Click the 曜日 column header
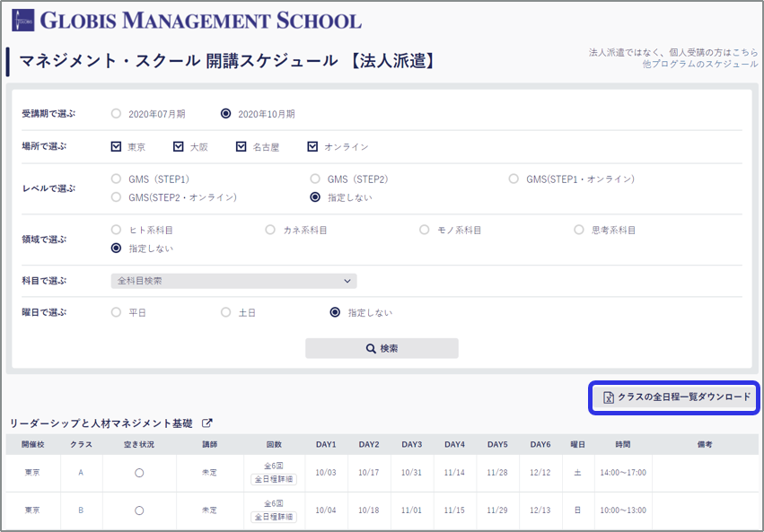 577,444
